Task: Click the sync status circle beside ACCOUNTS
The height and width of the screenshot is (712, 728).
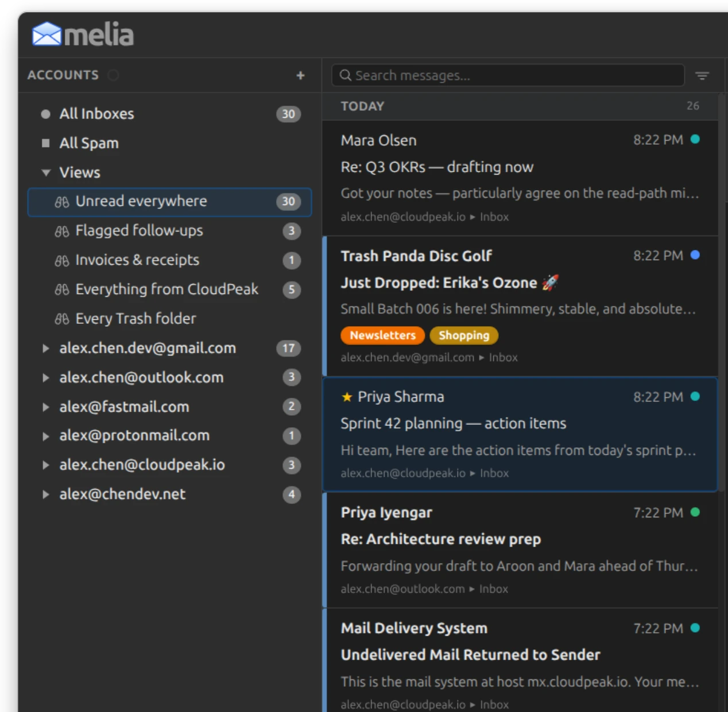Action: tap(113, 75)
